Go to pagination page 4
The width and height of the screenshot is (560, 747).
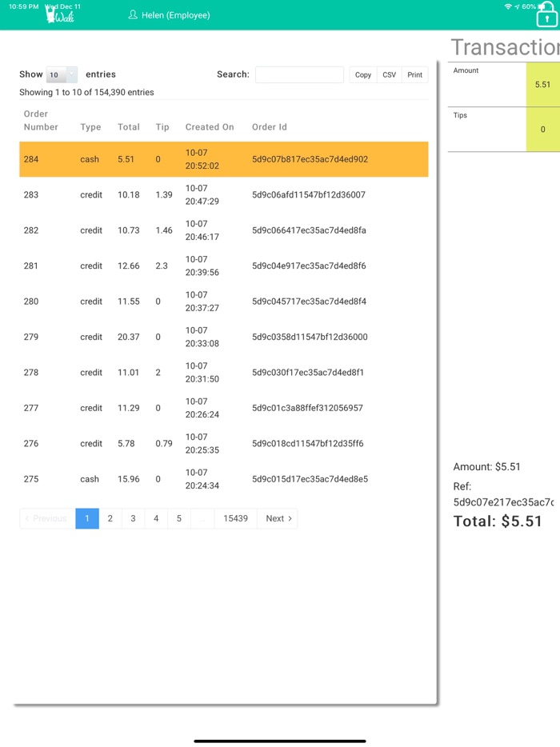(x=156, y=518)
